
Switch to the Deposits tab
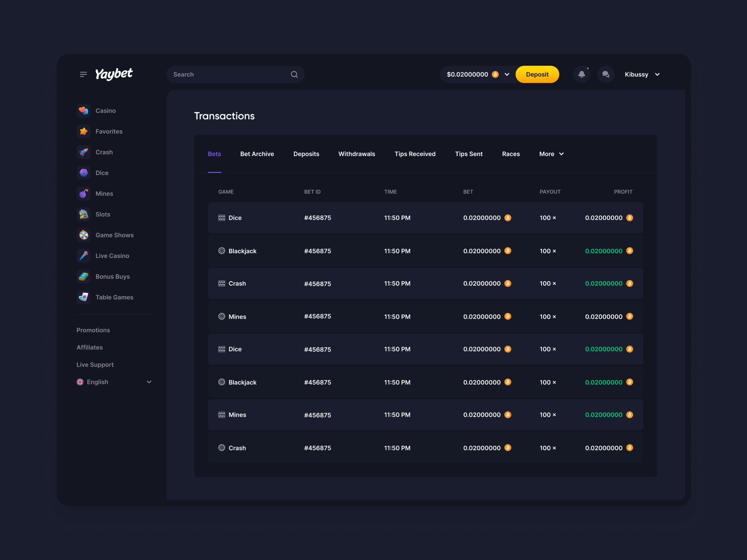tap(306, 154)
